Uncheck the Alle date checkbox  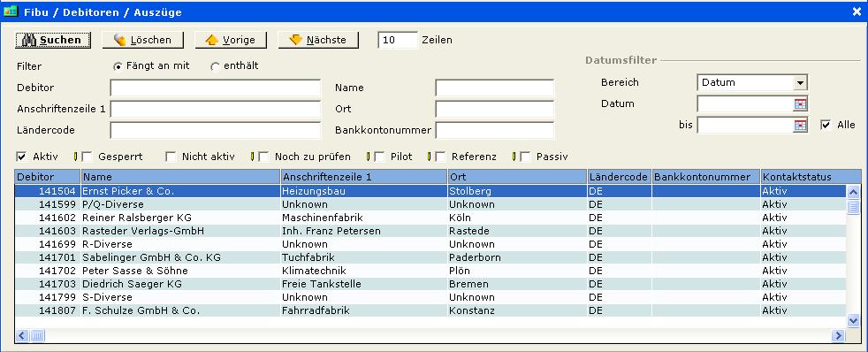point(826,125)
